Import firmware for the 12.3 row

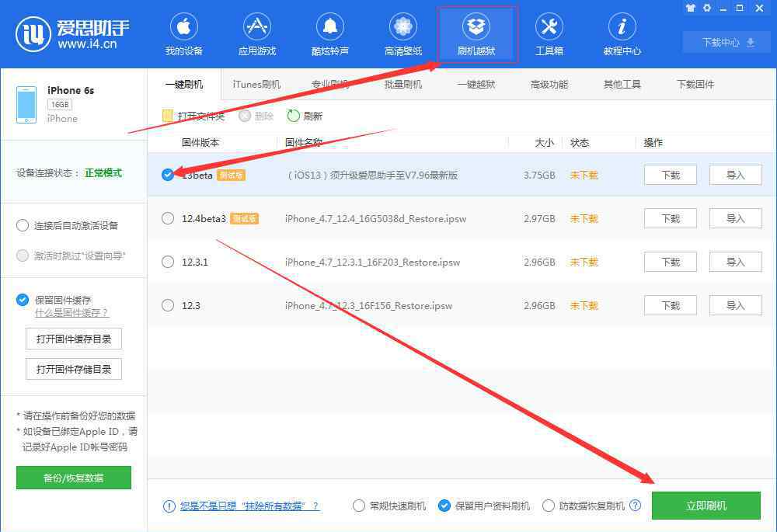(x=735, y=306)
